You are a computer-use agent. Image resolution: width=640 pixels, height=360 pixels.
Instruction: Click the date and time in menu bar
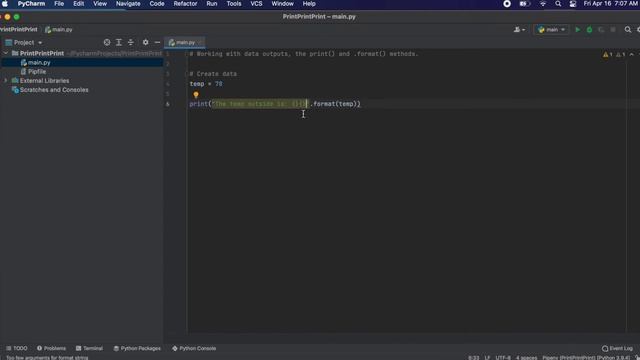coord(611,4)
